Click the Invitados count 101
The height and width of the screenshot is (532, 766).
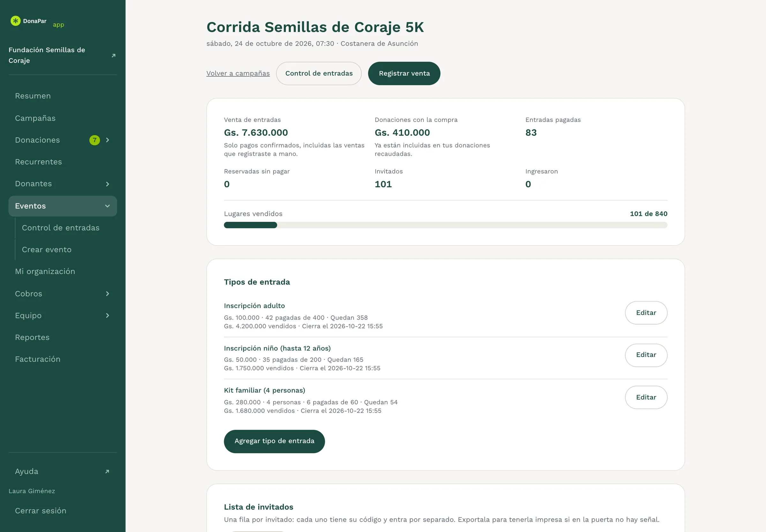383,184
